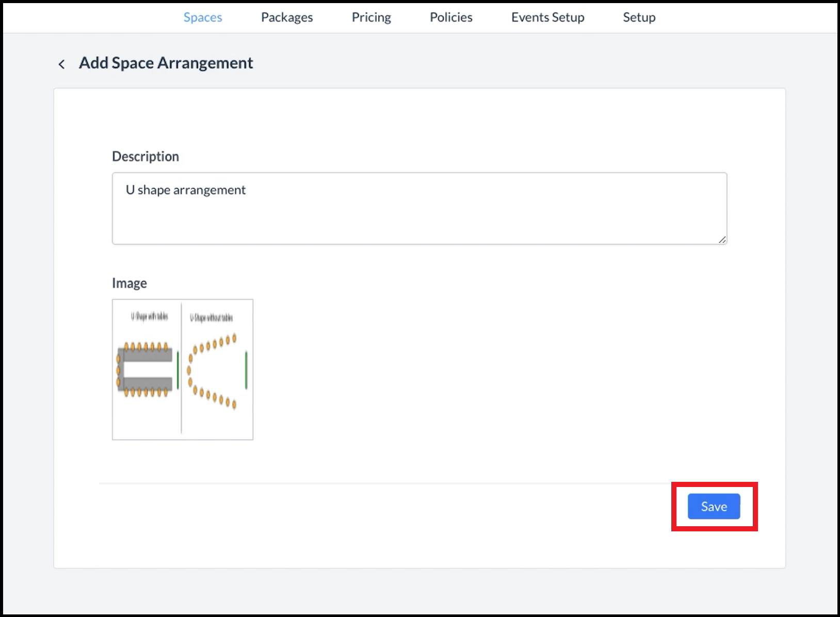The image size is (840, 617).
Task: Click the Add Space Arrangement heading
Action: tap(166, 63)
